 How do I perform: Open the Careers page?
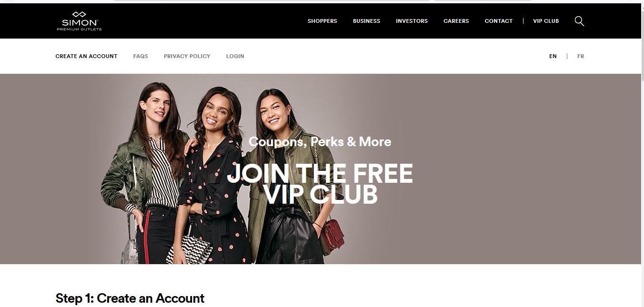click(x=456, y=21)
